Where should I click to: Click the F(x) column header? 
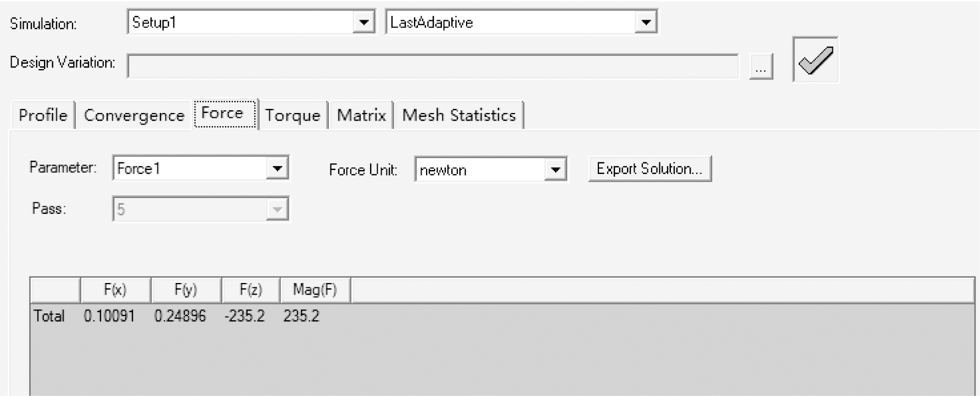click(x=115, y=290)
